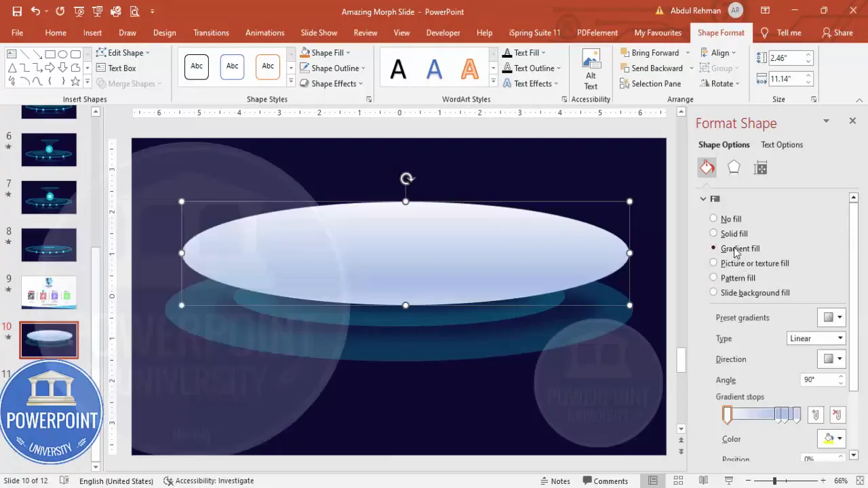Remove the selected gradient stop
This screenshot has height=488, width=868.
pos(837,415)
